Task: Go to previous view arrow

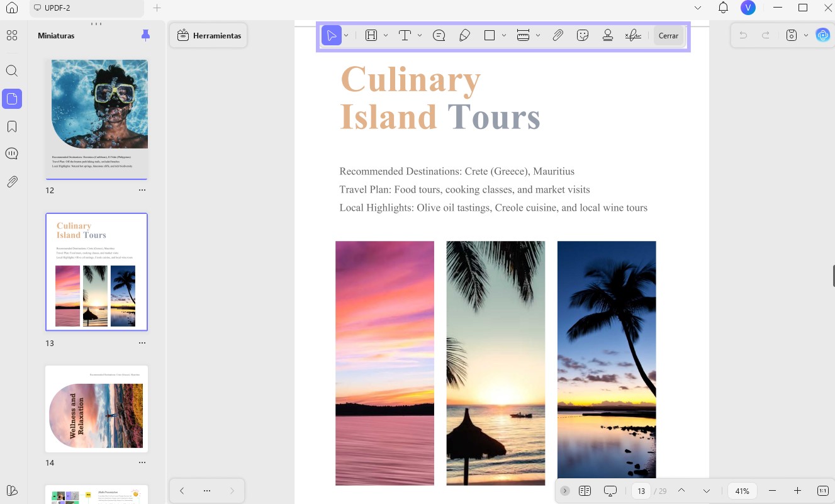Action: tap(182, 491)
